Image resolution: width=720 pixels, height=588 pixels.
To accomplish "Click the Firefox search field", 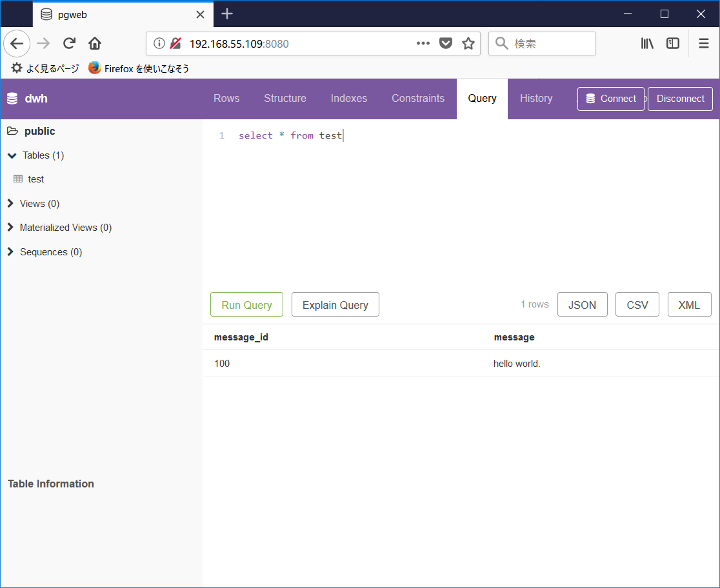I will [548, 43].
